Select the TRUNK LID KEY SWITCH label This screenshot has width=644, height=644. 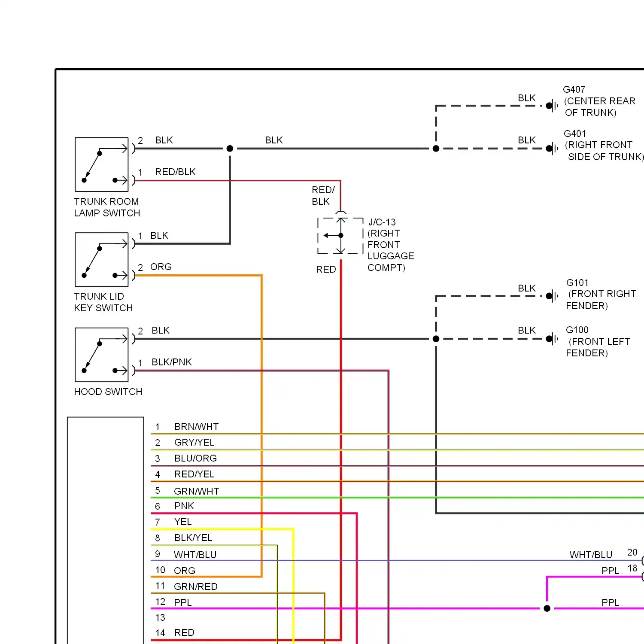click(103, 302)
